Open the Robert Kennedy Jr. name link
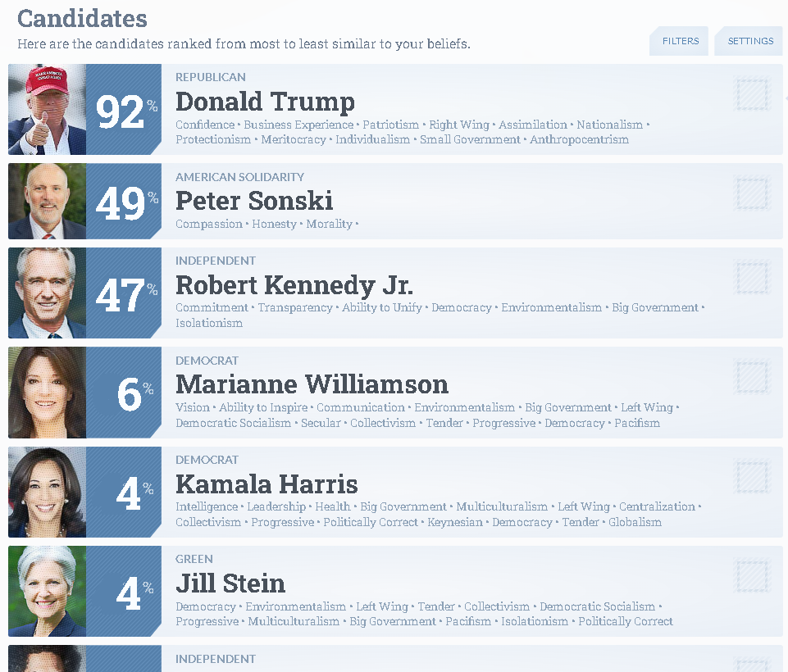 point(294,285)
